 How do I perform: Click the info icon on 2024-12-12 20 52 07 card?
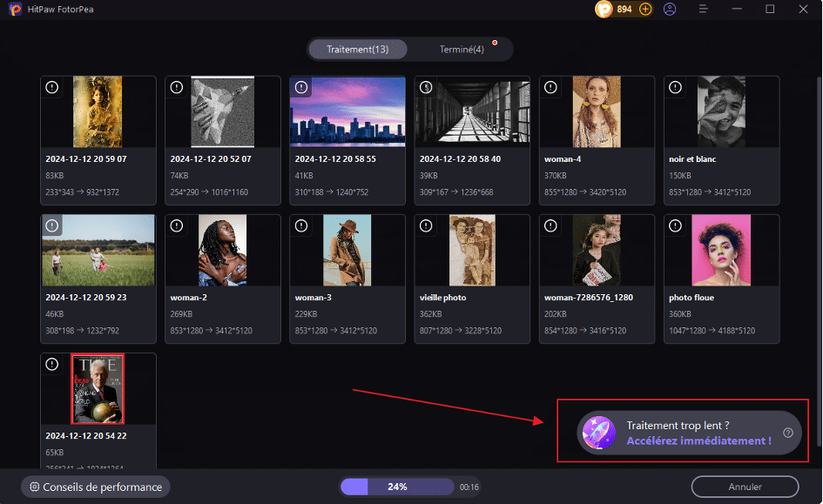(176, 87)
